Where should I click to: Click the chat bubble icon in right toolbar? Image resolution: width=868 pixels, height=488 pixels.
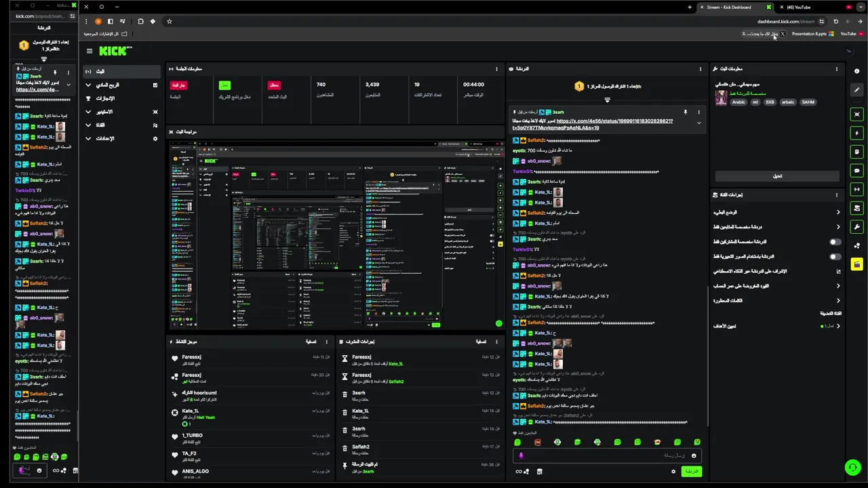857,171
